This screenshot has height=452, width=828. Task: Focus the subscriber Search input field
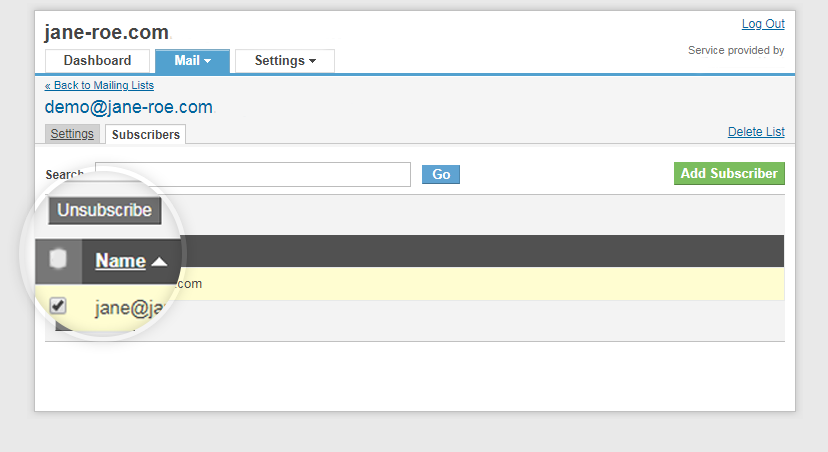tap(253, 174)
